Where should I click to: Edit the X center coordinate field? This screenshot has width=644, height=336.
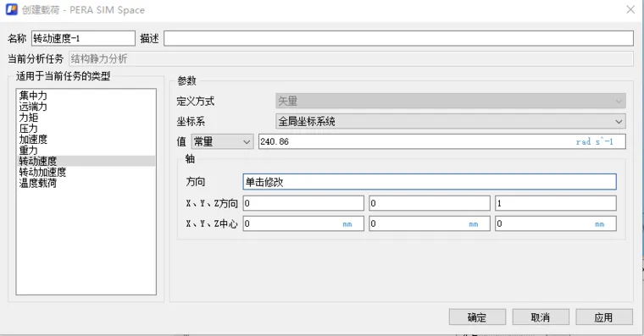coord(303,224)
